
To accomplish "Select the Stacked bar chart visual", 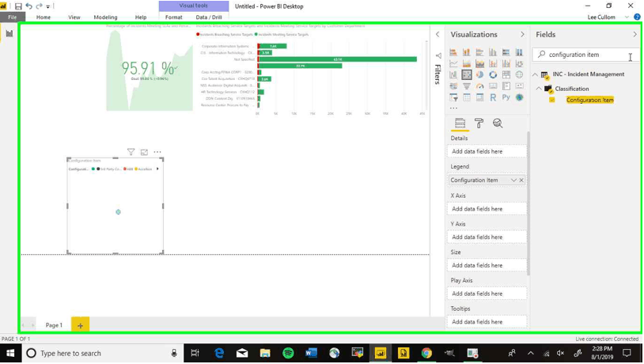I will (453, 52).
